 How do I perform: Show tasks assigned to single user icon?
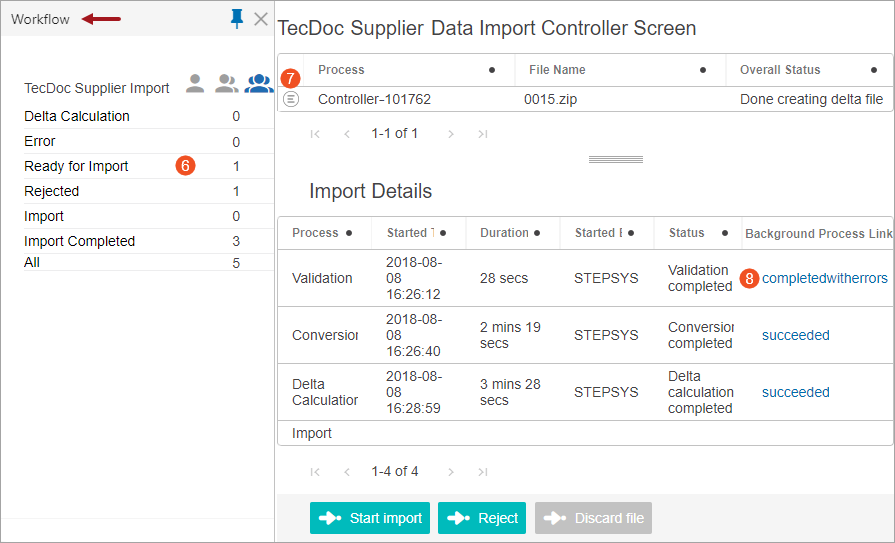195,83
